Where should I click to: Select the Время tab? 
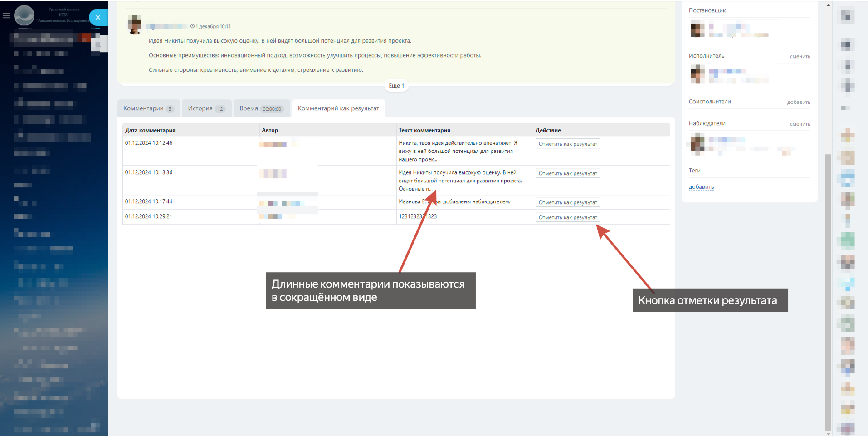coord(261,108)
